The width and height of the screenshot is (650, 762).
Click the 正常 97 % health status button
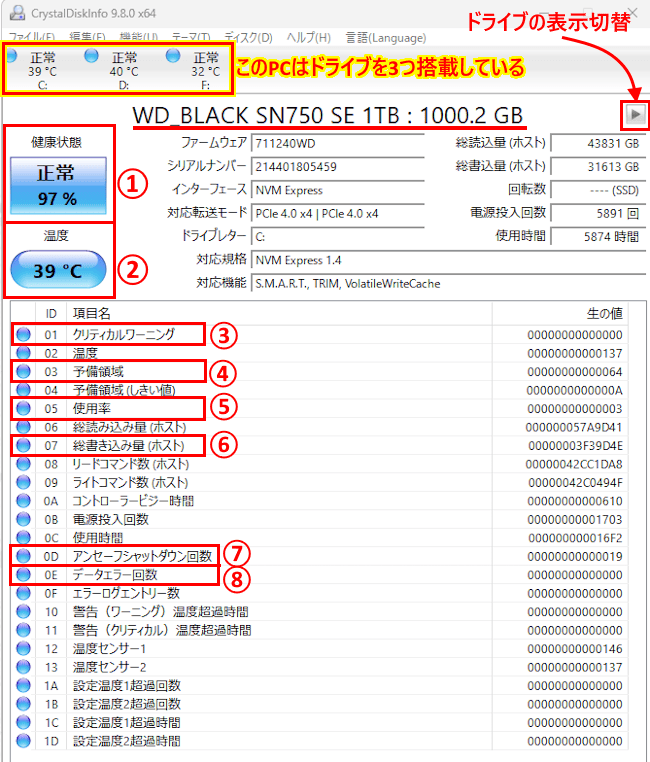pos(58,185)
